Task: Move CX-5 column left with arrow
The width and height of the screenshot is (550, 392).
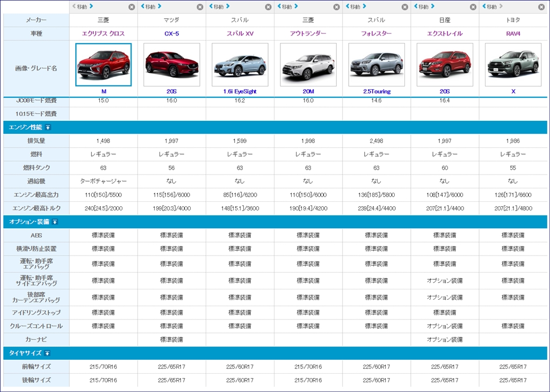Action: (142, 6)
